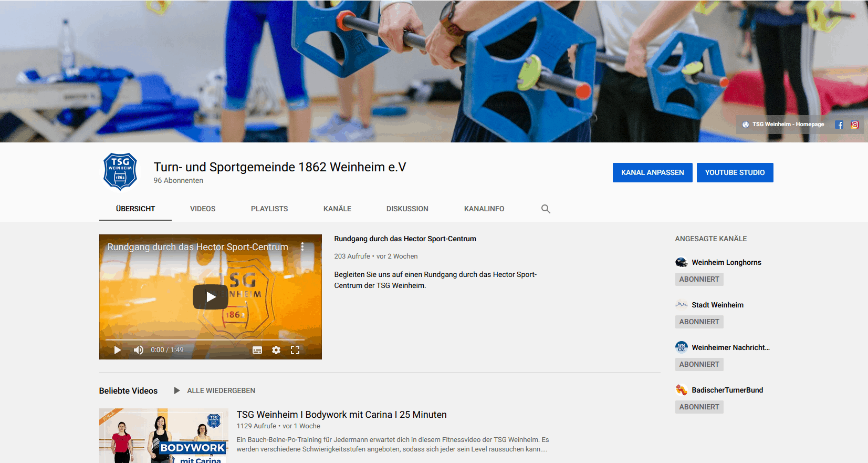This screenshot has height=463, width=868.
Task: Click BadischerTurnerBund channel name
Action: point(728,390)
